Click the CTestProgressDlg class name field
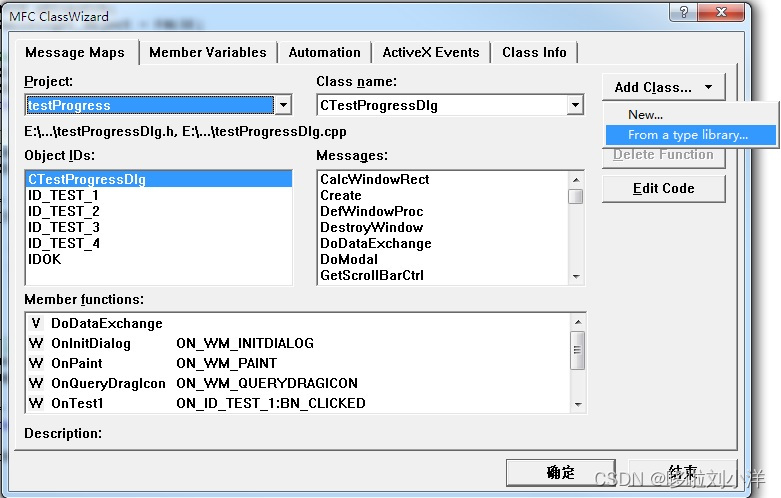781x498 pixels. [x=442, y=105]
